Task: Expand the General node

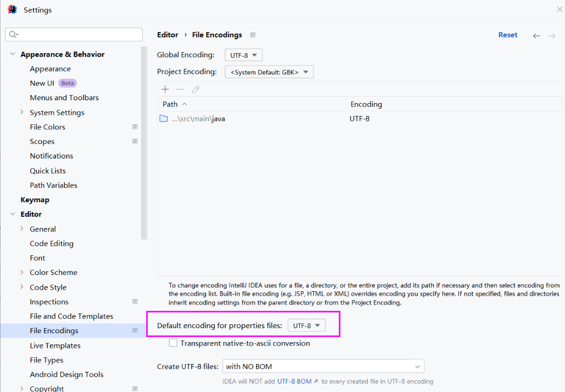Action: (x=22, y=229)
